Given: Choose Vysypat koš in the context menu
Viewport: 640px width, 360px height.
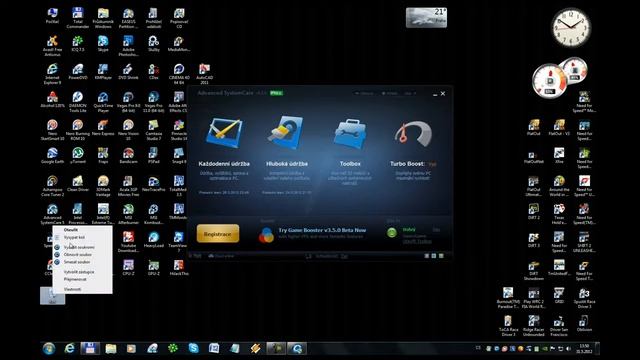Looking at the screenshot, I should click(74, 237).
